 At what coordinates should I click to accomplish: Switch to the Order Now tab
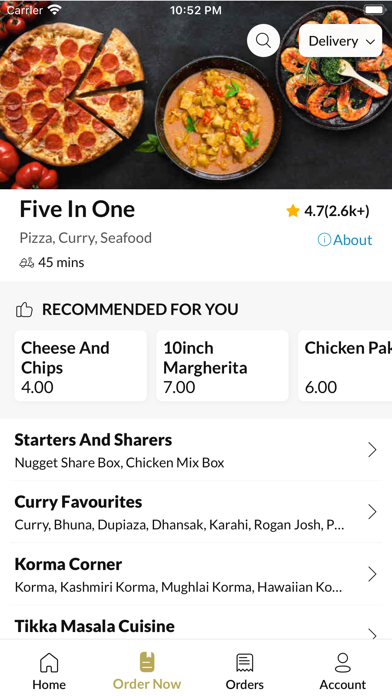click(x=147, y=671)
